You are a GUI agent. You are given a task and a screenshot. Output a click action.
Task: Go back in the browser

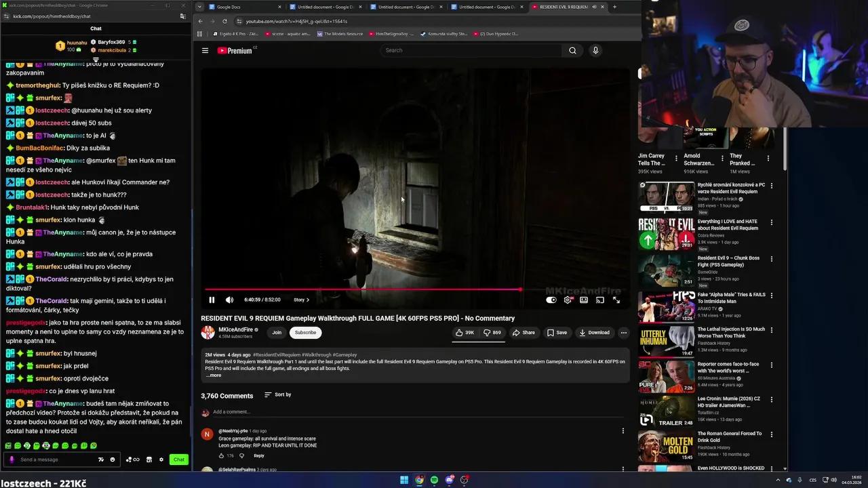(x=200, y=21)
